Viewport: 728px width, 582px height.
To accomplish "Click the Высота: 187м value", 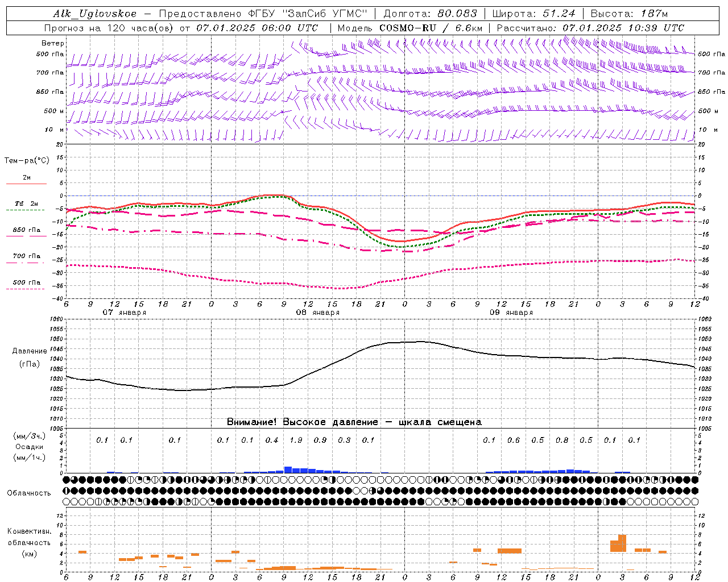I will pyautogui.click(x=629, y=14).
